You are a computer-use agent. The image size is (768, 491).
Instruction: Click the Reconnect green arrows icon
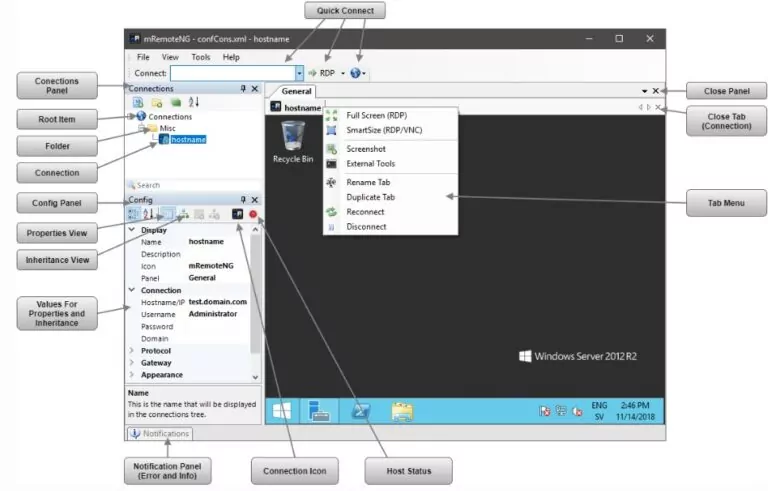332,212
